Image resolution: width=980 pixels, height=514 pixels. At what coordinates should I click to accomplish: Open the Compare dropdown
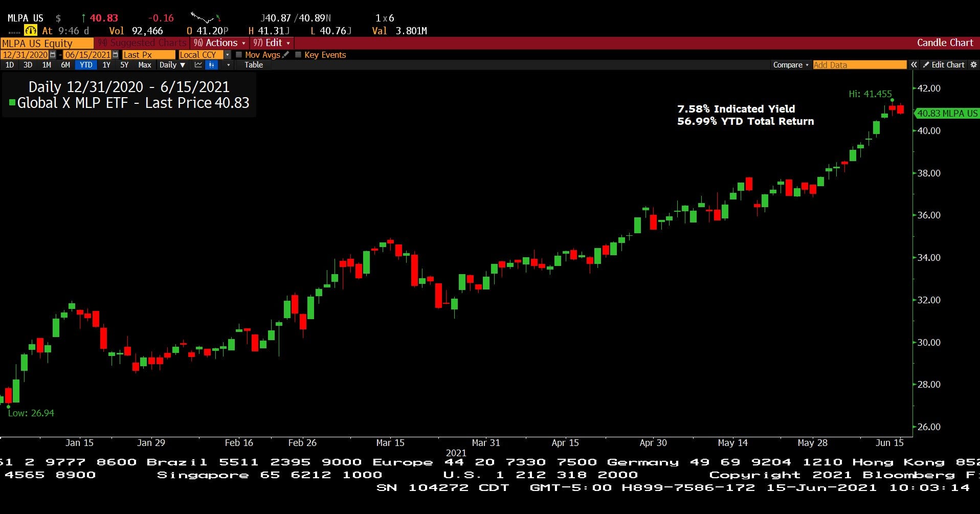click(791, 65)
